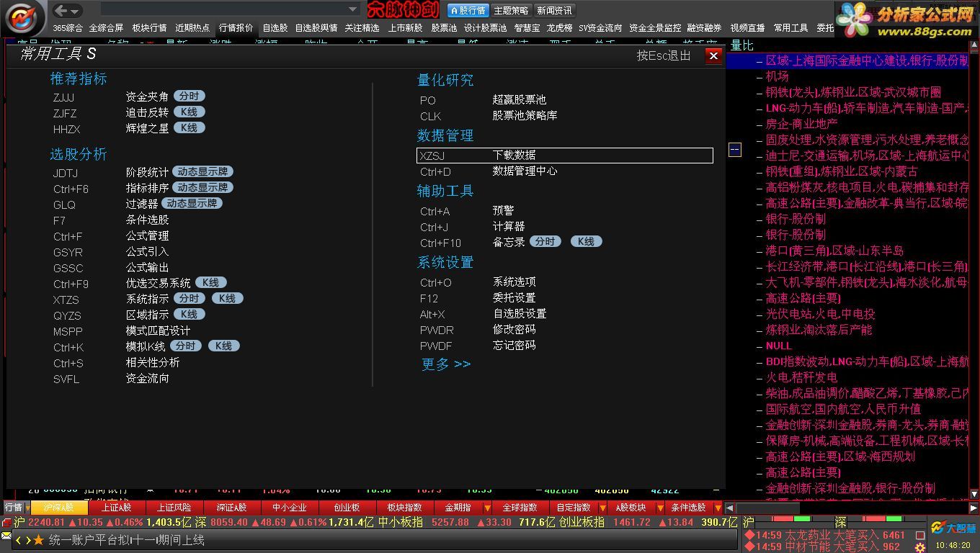This screenshot has height=553, width=980.
Task: Open the 365综合 top menu item
Action: coord(68,28)
